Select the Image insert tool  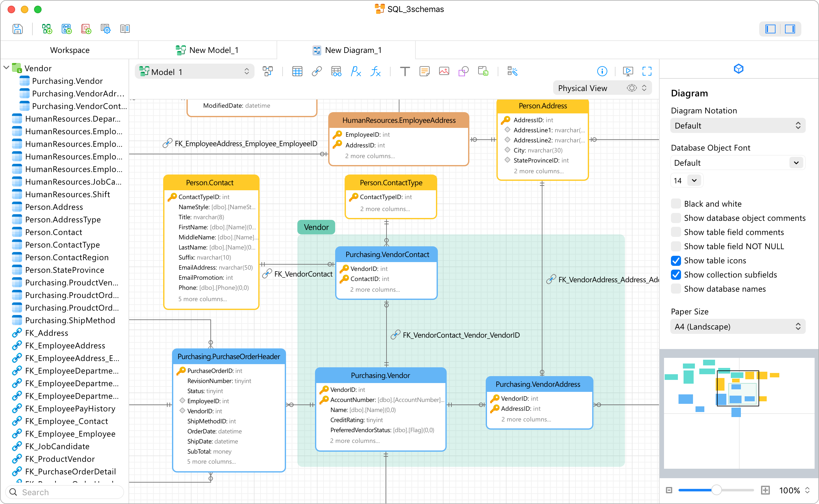(444, 71)
